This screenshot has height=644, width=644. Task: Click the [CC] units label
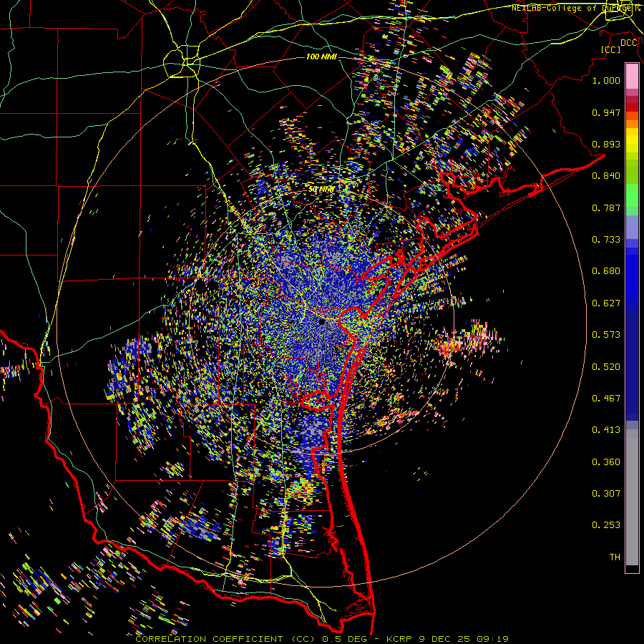pyautogui.click(x=610, y=49)
